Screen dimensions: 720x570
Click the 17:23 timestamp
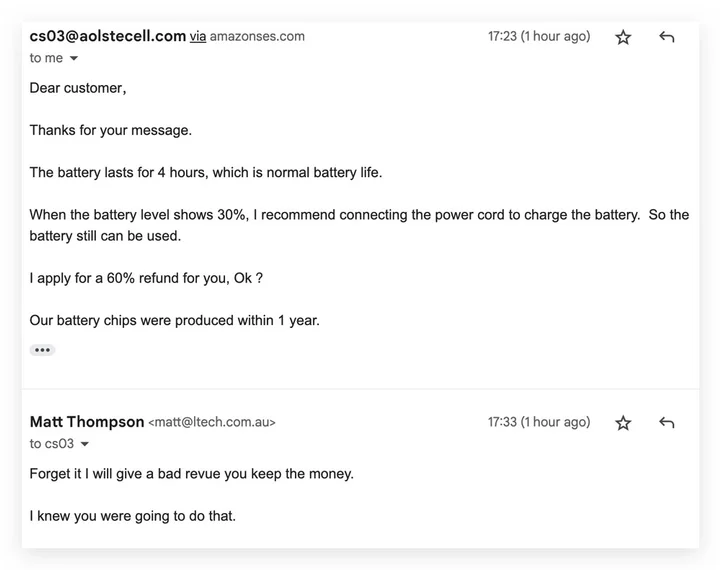click(539, 37)
